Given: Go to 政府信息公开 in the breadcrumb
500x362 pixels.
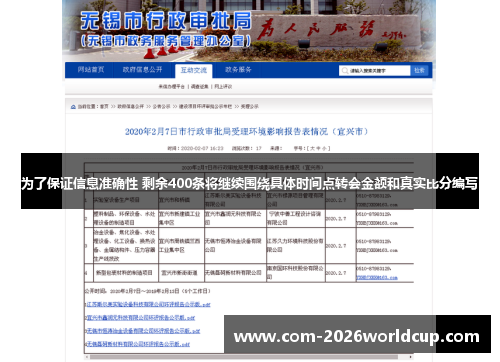Looking at the screenshot, I should [130, 107].
